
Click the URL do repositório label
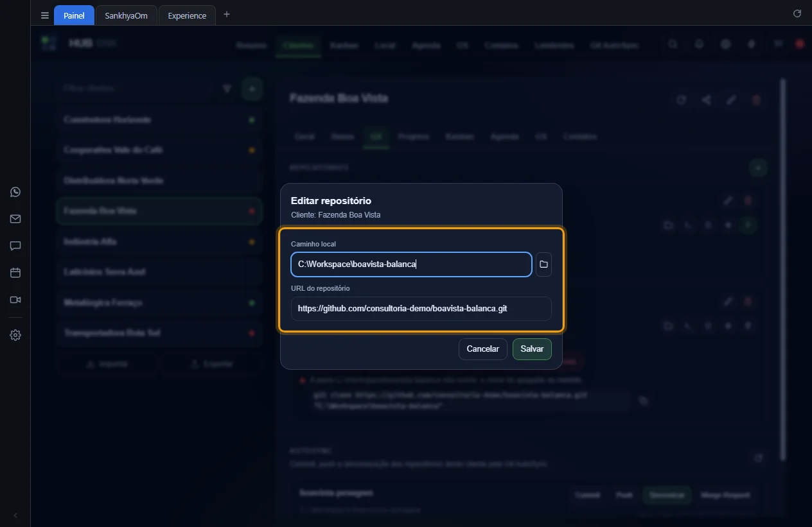click(x=321, y=288)
